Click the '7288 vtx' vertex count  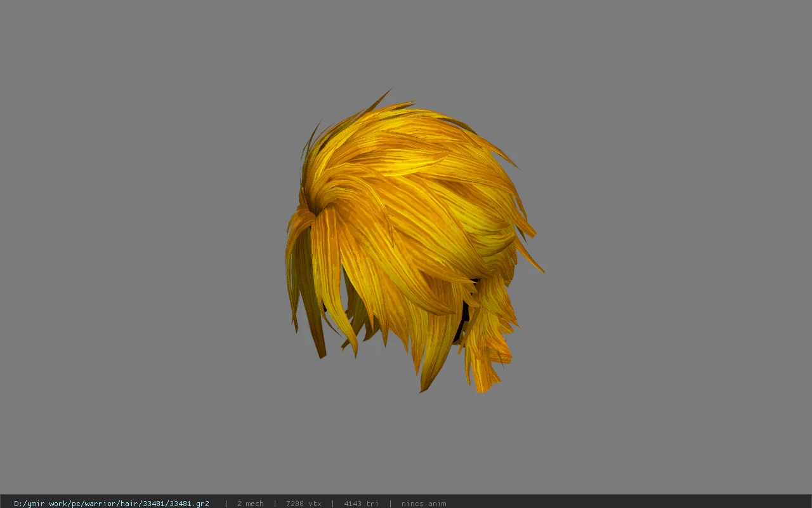tap(304, 504)
